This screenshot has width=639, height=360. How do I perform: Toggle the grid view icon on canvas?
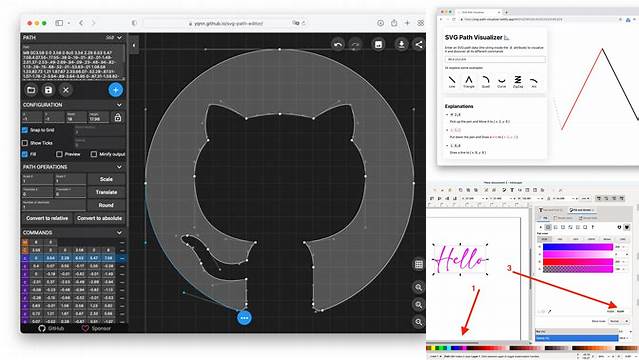(419, 265)
